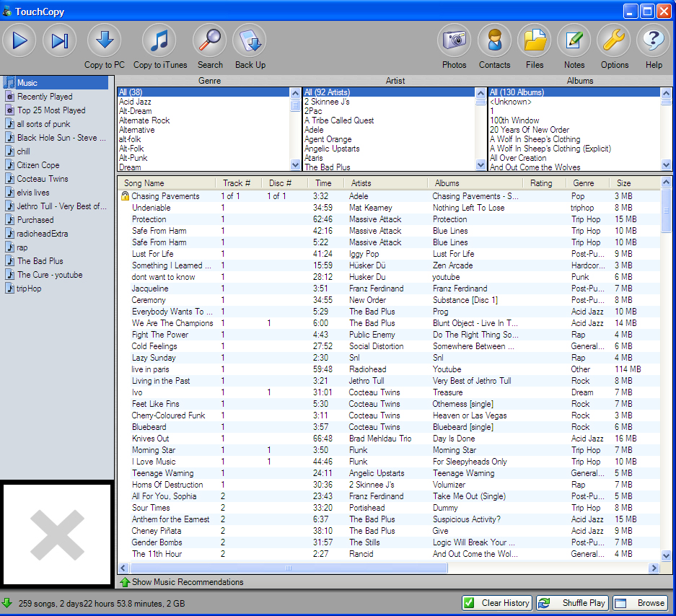Select The Cure - youtube playlist
Screen dimensions: 676x616
50,275
